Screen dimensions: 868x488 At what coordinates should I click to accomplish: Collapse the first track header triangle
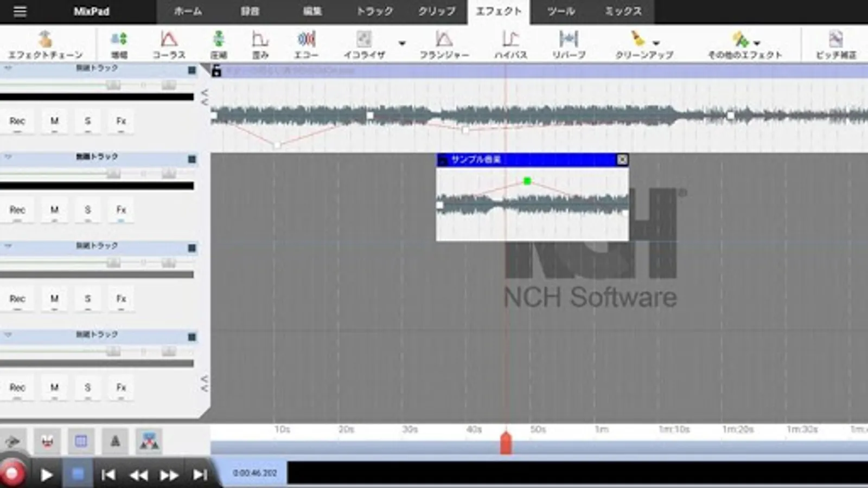(x=8, y=68)
